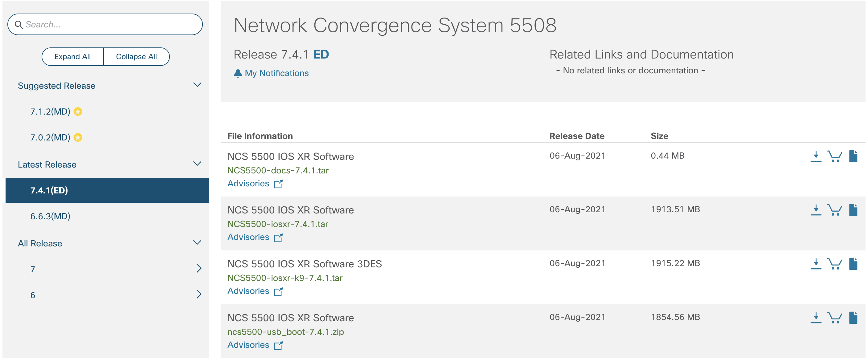Screen dimensions: 868x361
Task: Click filename NCS5500-docs-7.4.1.tar
Action: coord(278,170)
